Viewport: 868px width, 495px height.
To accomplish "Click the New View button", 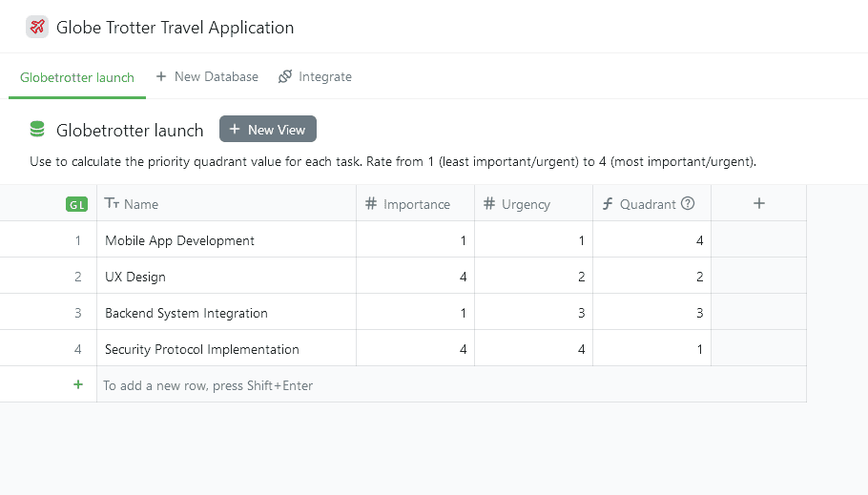I will click(x=268, y=129).
